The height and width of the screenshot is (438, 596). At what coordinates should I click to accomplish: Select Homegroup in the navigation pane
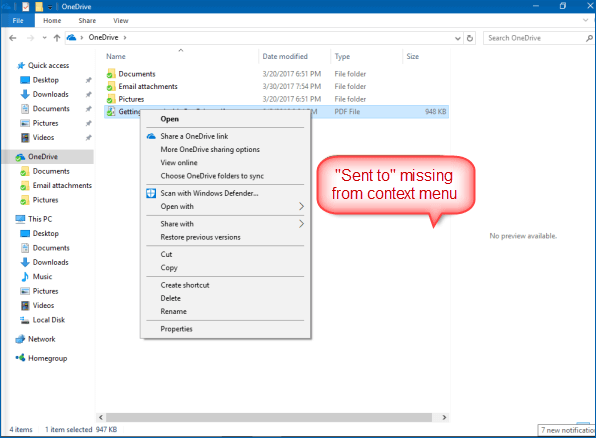[x=48, y=358]
